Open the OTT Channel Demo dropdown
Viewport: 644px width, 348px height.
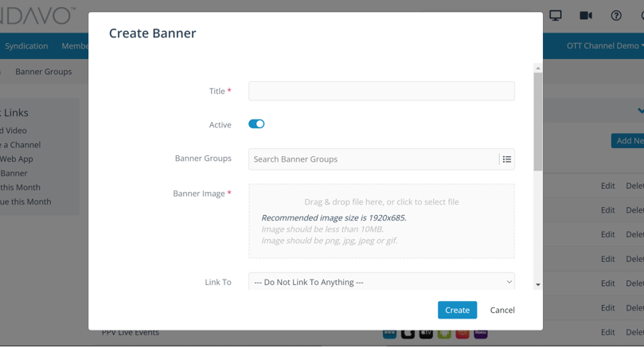click(604, 45)
